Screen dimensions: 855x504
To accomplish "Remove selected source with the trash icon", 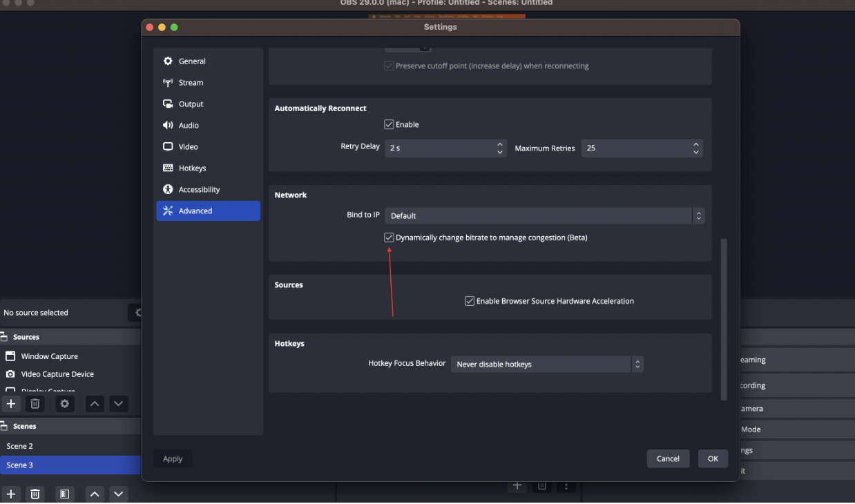I will click(x=35, y=404).
